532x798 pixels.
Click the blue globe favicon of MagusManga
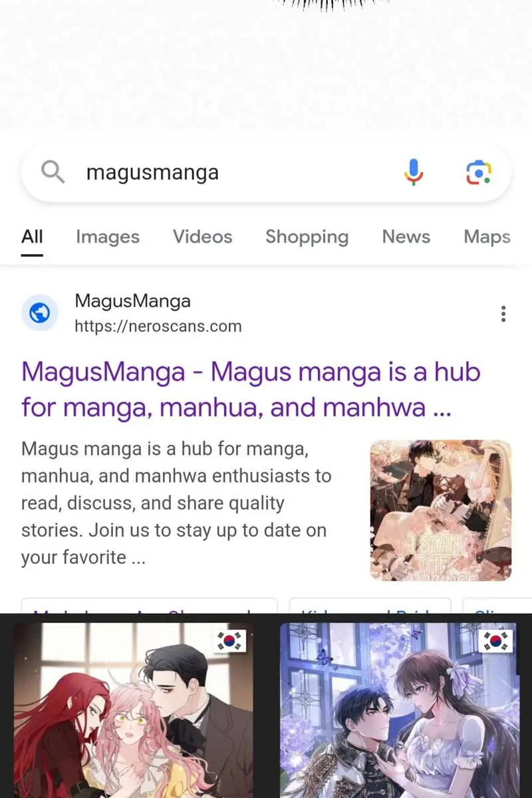click(x=40, y=313)
